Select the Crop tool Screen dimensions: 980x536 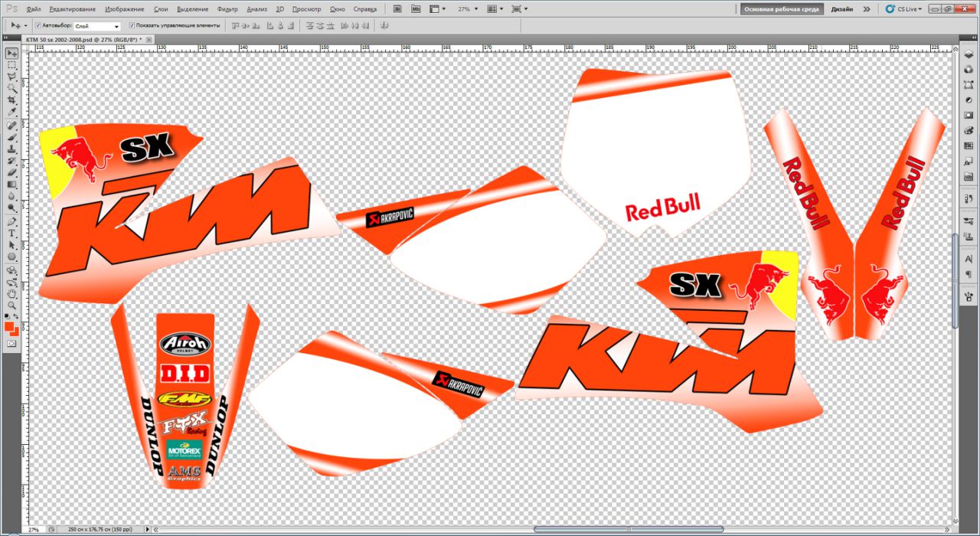pos(11,101)
